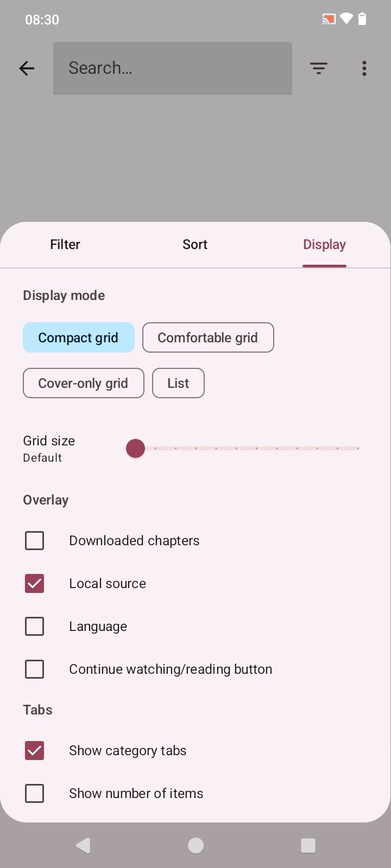Viewport: 391px width, 868px height.
Task: Toggle Continue watching/reading button checkbox
Action: pos(35,669)
